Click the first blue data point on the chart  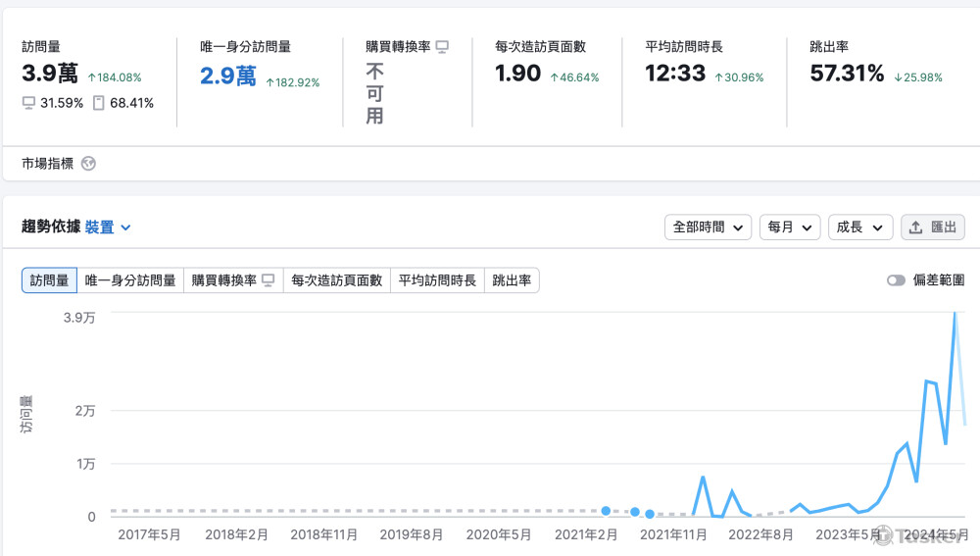[606, 511]
